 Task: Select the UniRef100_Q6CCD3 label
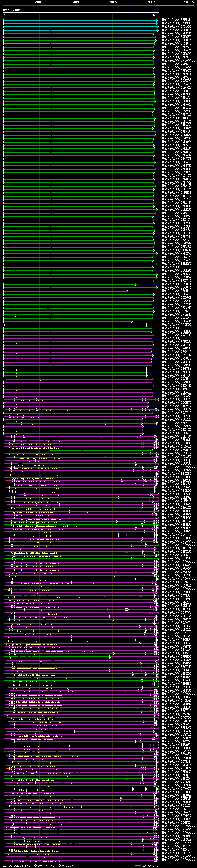pos(177,463)
